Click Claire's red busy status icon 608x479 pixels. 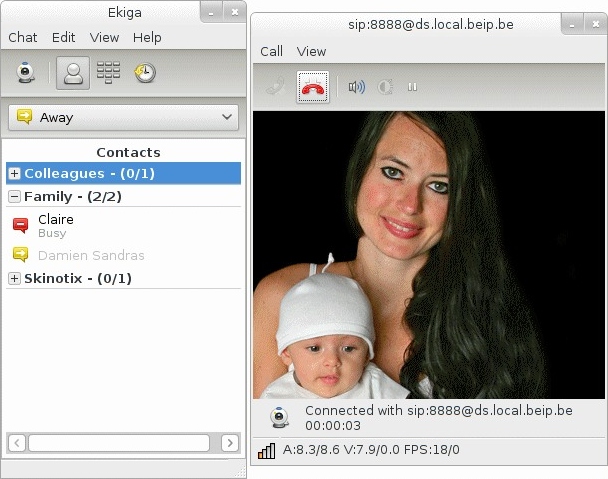point(21,225)
